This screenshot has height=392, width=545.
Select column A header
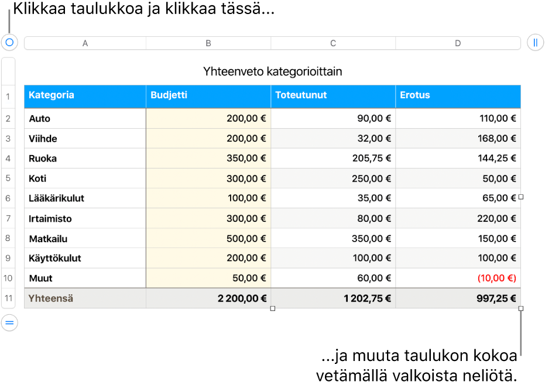85,43
